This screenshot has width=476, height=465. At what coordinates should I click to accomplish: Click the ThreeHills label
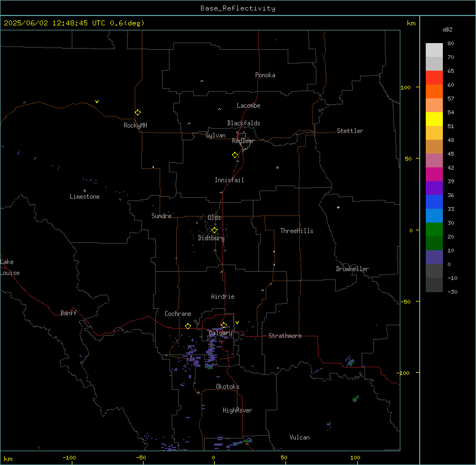point(297,231)
